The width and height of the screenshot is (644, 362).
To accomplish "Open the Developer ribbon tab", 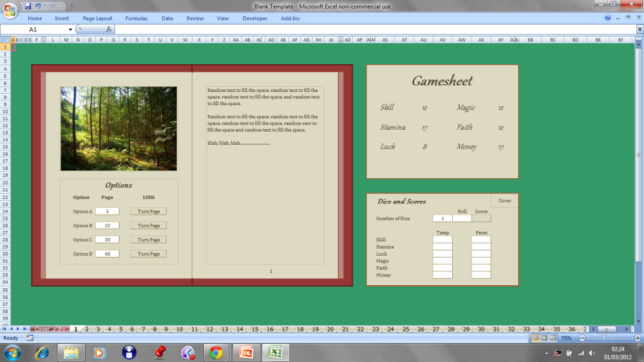I will point(255,18).
